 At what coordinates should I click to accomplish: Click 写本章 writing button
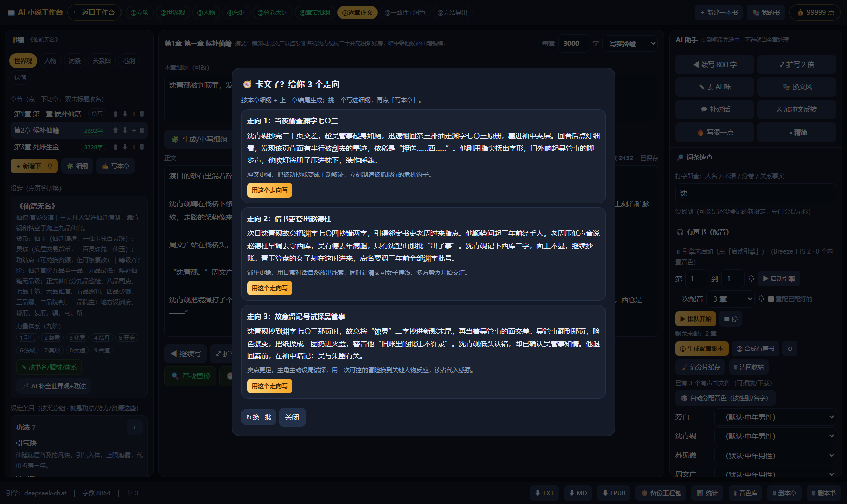click(x=115, y=166)
